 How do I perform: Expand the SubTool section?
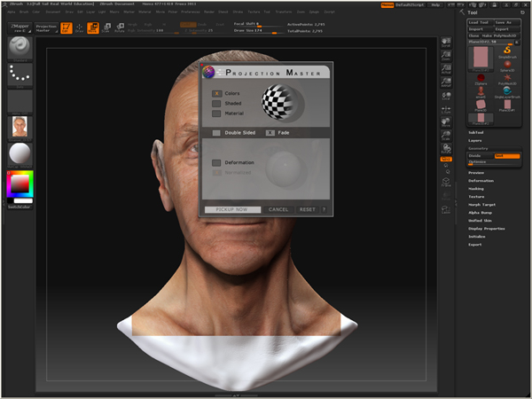pyautogui.click(x=476, y=132)
